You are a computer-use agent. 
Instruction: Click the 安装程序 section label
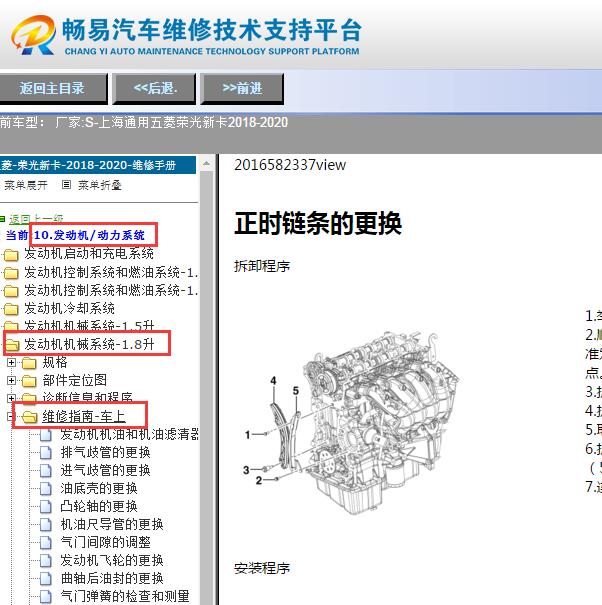(262, 568)
